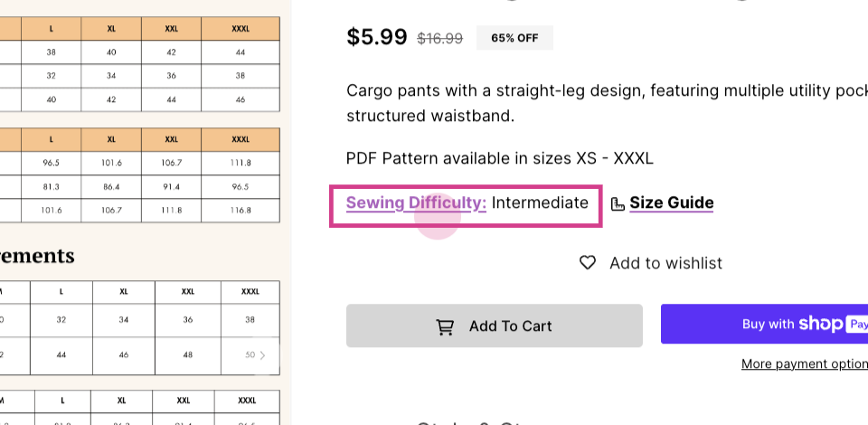868x425 pixels.
Task: Click the Shop Pay logo in the purple button
Action: [833, 324]
